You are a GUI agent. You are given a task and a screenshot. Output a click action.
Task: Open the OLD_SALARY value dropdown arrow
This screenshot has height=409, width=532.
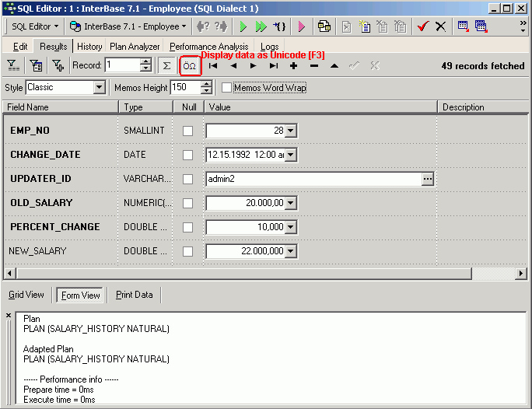pyautogui.click(x=291, y=203)
